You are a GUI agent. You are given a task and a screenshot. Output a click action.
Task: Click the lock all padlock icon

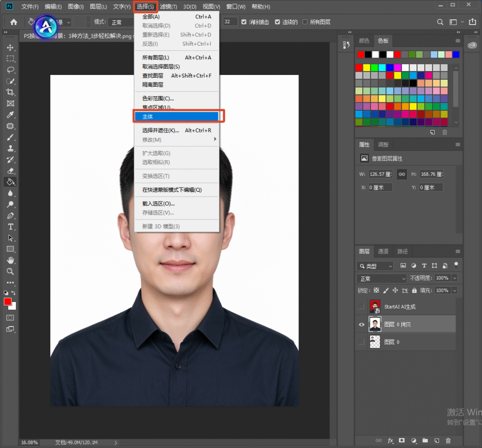(414, 290)
